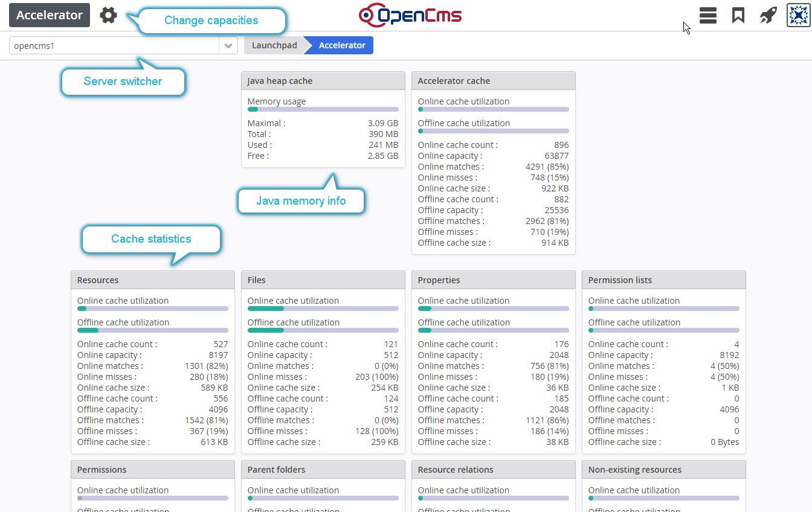Click Resource relations online utilization bar
Screen dimensions: 812x512
tap(494, 498)
